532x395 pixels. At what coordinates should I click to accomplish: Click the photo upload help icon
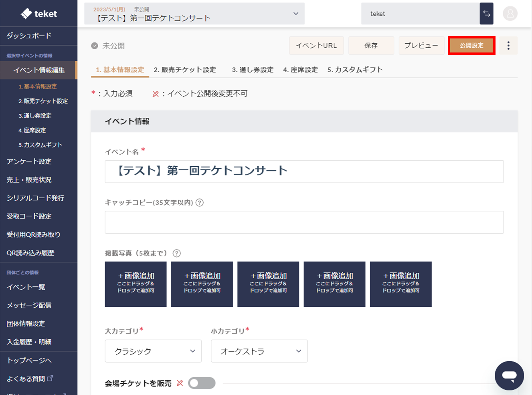coord(176,253)
